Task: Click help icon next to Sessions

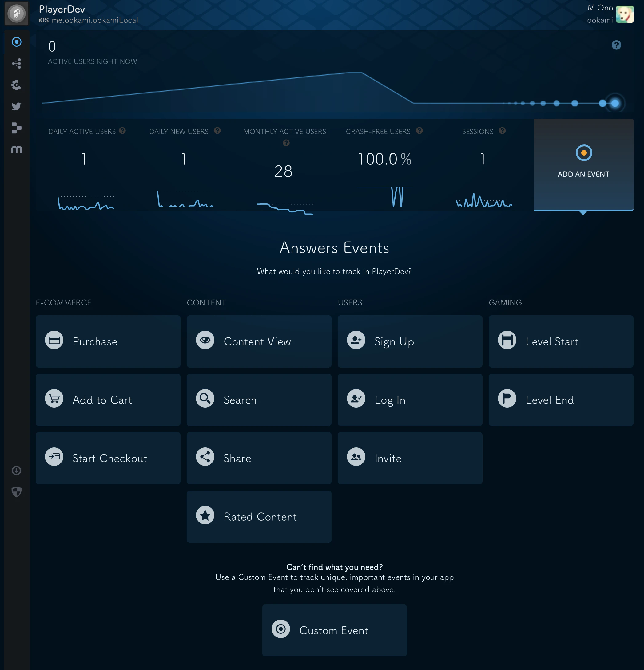Action: point(502,131)
